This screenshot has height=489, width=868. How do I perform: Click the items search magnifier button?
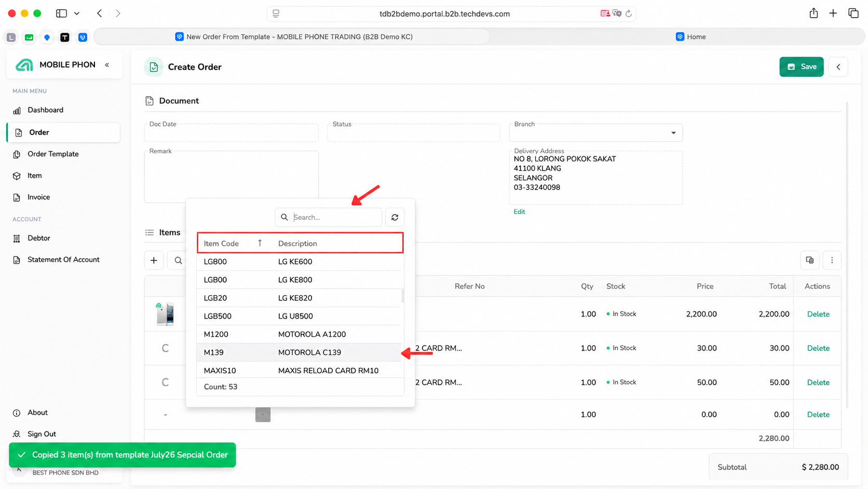tap(178, 260)
